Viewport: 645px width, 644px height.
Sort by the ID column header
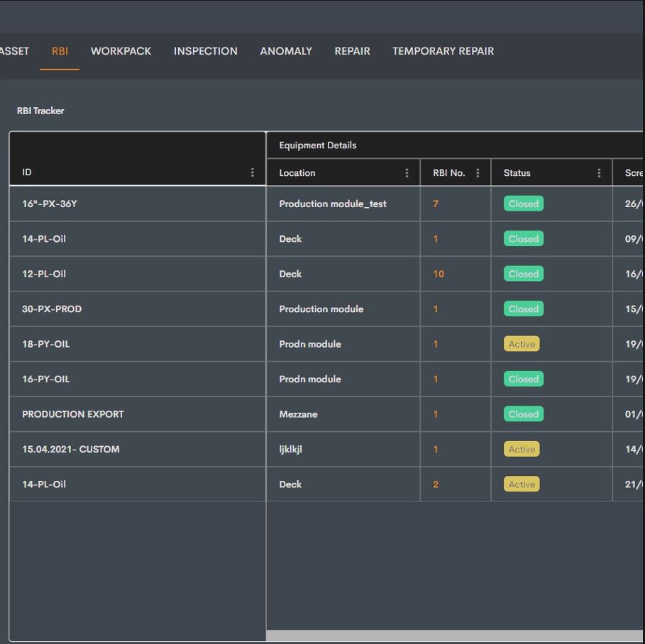point(27,172)
